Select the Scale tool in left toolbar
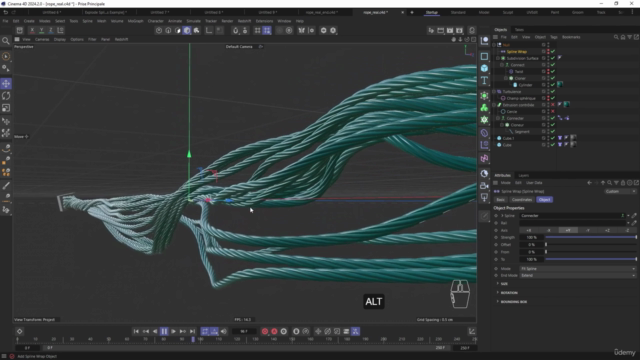Image resolution: width=640 pixels, height=360 pixels. 6,108
